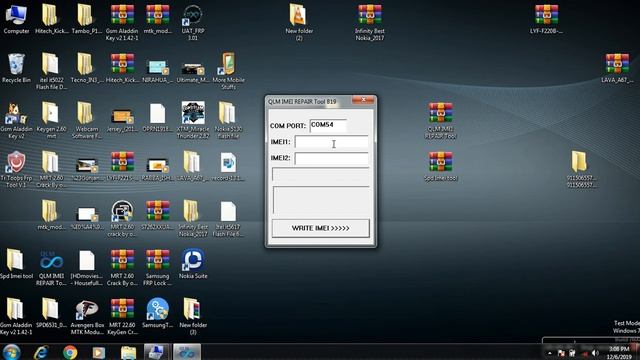Open the Nokia Suite shortcut

tap(193, 264)
